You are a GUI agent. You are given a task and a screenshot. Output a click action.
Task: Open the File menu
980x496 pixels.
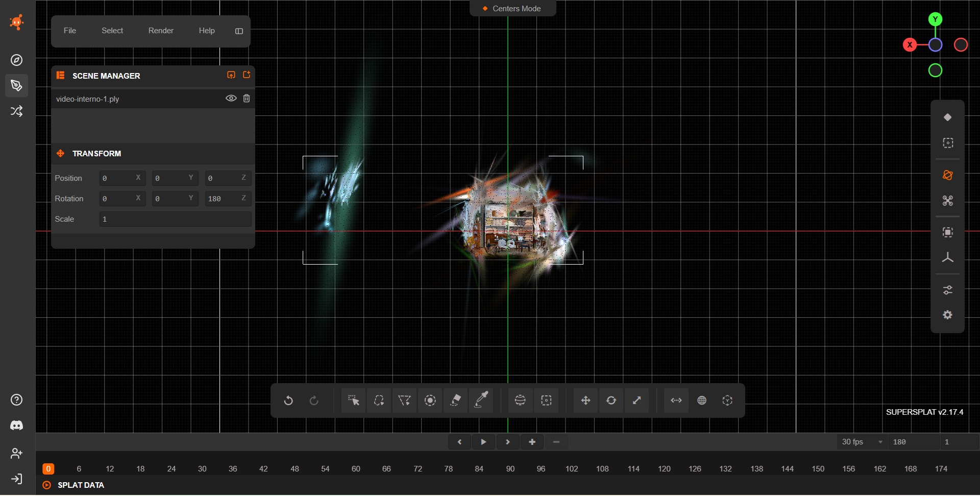click(x=70, y=31)
